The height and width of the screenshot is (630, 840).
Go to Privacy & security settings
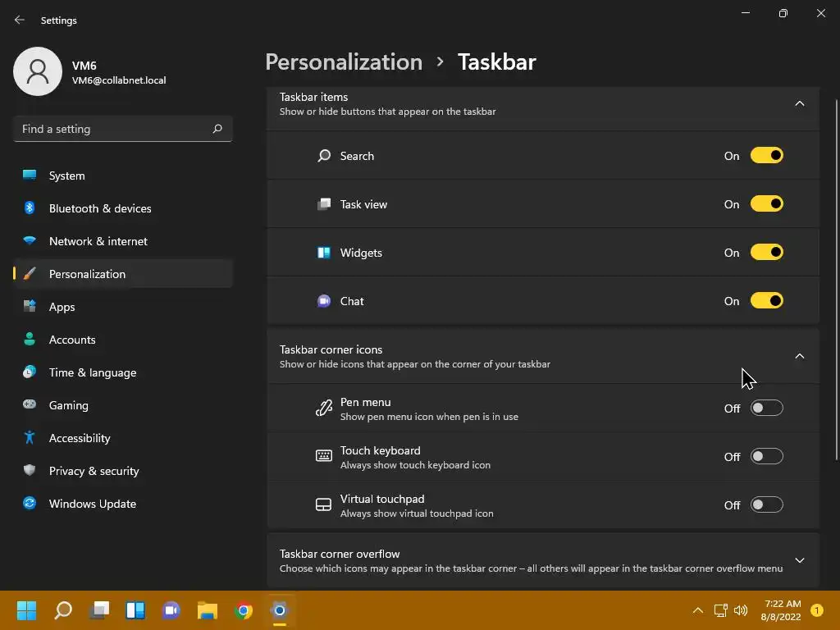(x=94, y=471)
